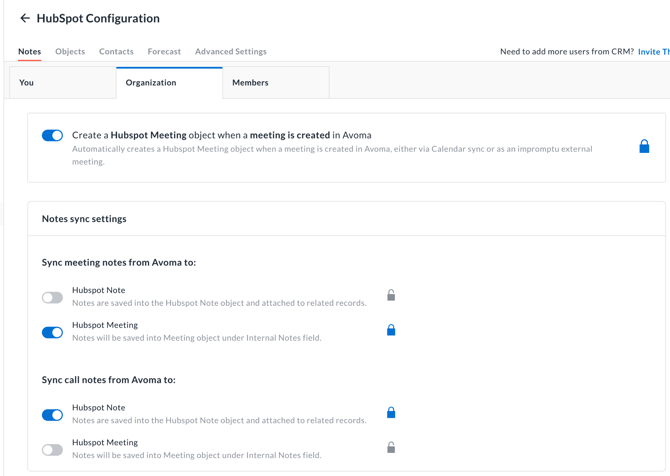Click the Invite link for CRM users
This screenshot has width=670, height=476.
pos(653,51)
